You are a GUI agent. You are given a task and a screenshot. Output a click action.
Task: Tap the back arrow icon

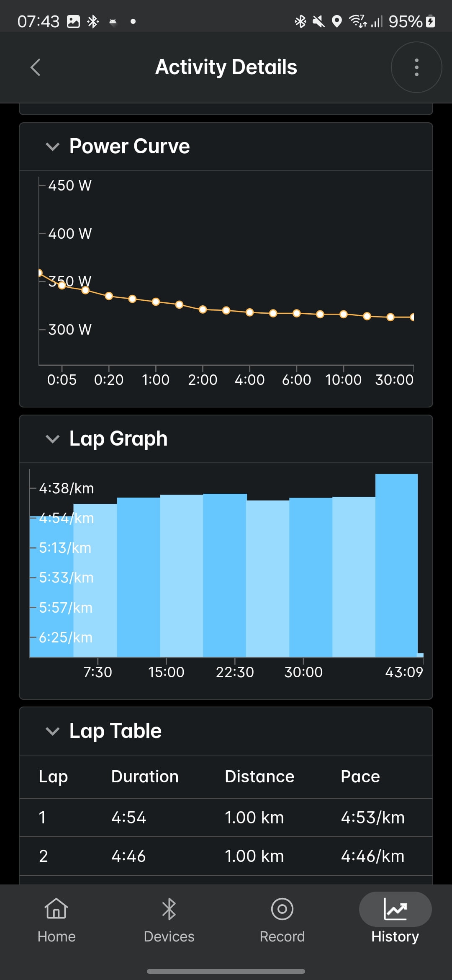point(36,67)
